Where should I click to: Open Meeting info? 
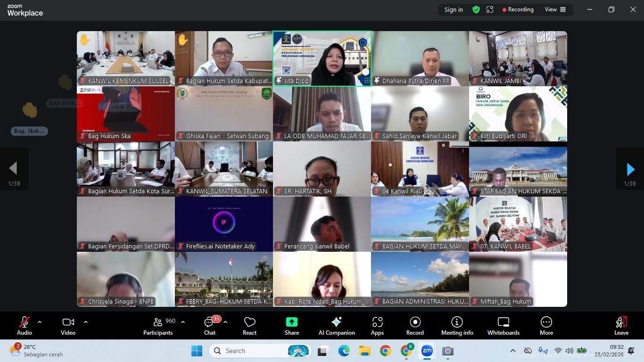pos(457,326)
